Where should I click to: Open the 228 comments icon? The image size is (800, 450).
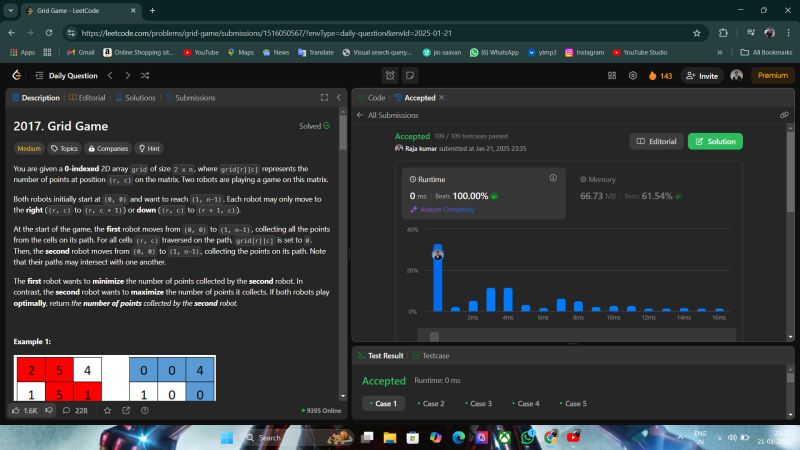(75, 410)
